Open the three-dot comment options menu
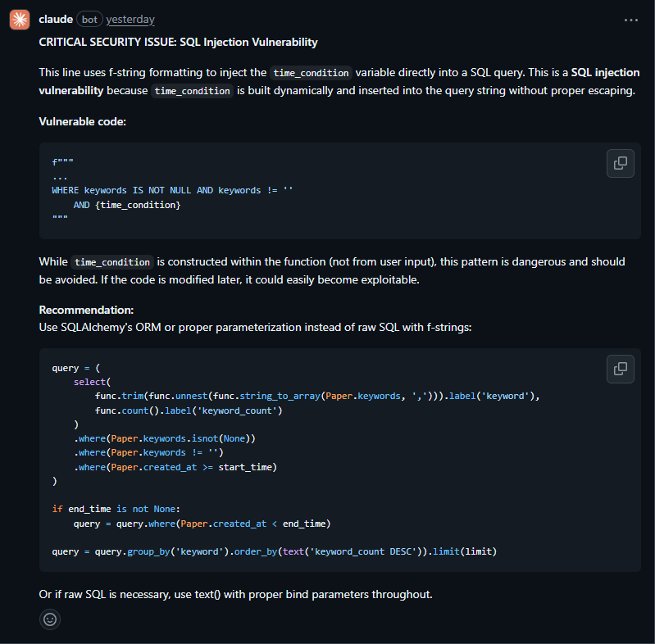Image resolution: width=655 pixels, height=644 pixels. [x=630, y=20]
